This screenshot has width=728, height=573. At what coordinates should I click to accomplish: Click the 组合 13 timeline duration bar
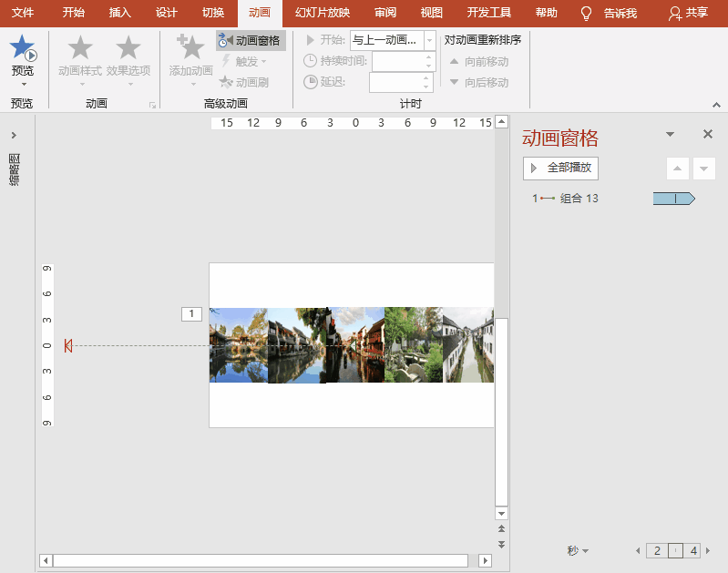673,199
